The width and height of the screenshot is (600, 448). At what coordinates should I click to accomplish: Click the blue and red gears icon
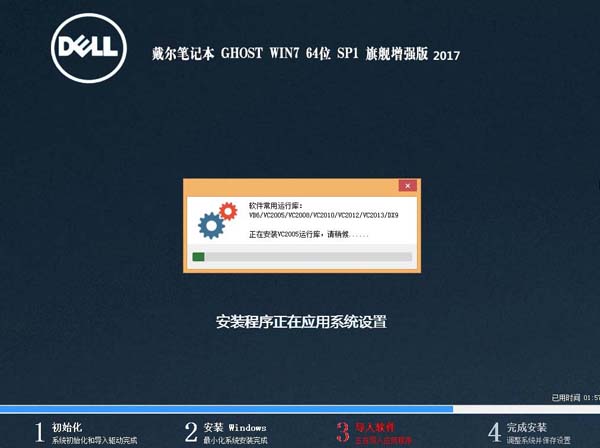pyautogui.click(x=217, y=220)
